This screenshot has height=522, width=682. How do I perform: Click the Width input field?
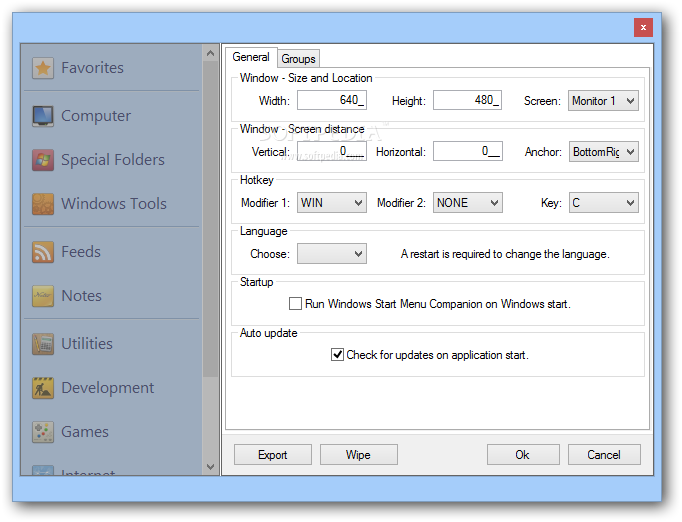[331, 100]
